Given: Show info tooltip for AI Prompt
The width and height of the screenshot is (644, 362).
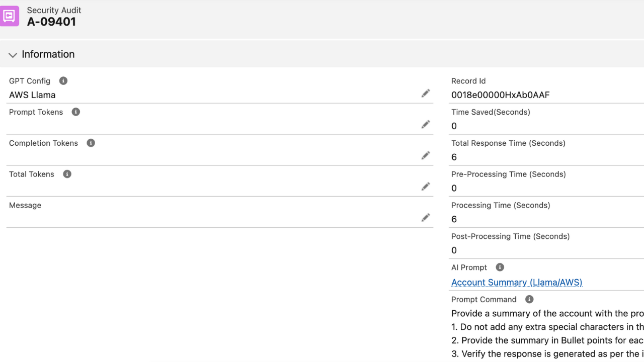Looking at the screenshot, I should click(500, 267).
